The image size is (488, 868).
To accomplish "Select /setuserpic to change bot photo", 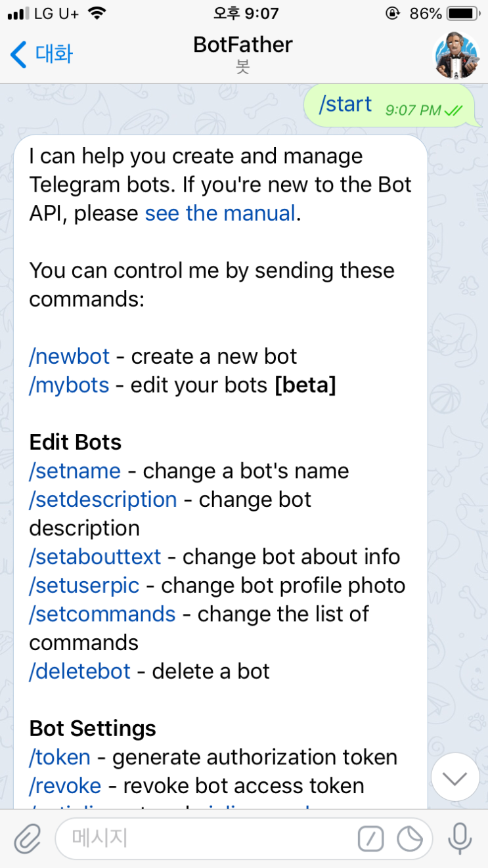I will coord(84,585).
